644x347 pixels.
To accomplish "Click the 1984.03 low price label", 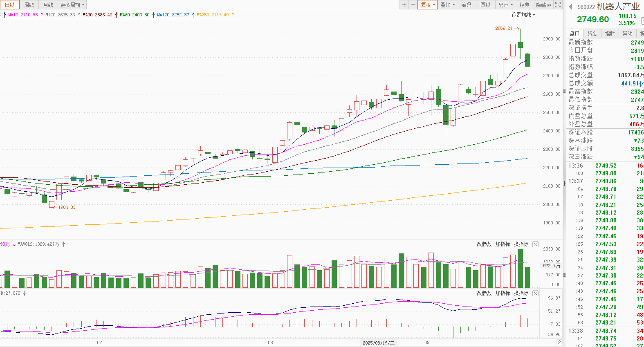I will [x=67, y=207].
